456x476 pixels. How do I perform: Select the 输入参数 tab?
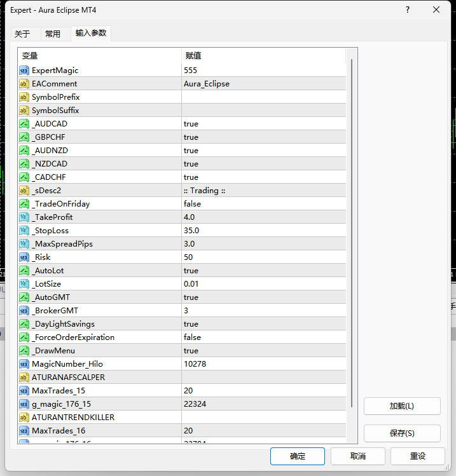(91, 33)
